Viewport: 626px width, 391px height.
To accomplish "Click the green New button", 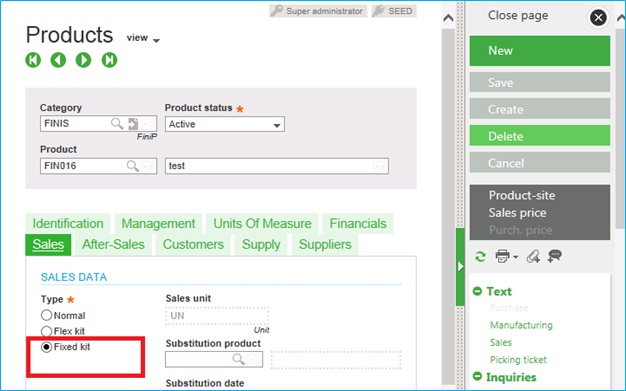I will [540, 51].
